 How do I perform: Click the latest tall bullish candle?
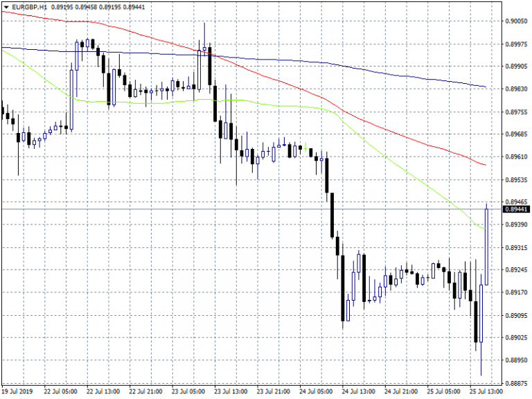click(x=486, y=246)
